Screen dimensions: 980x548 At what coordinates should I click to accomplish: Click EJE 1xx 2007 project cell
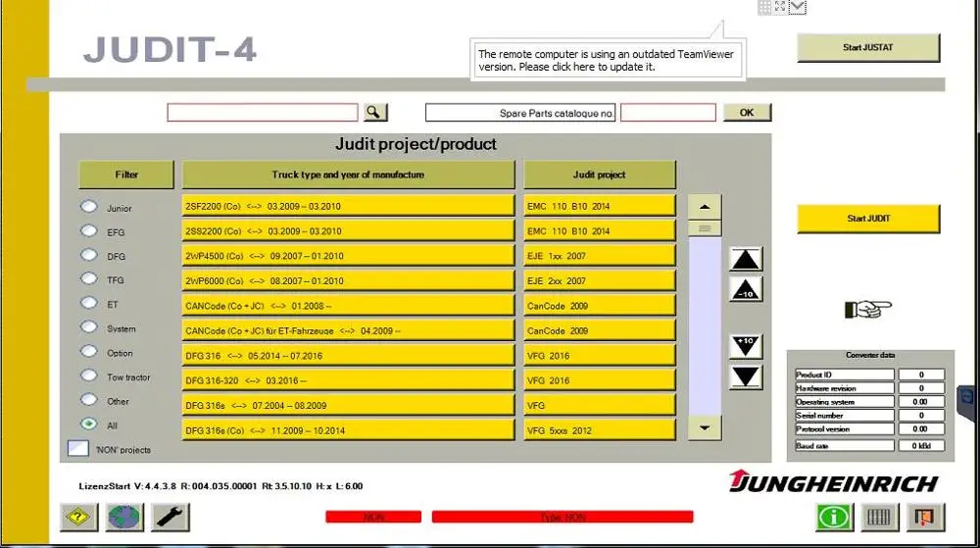pyautogui.click(x=600, y=256)
